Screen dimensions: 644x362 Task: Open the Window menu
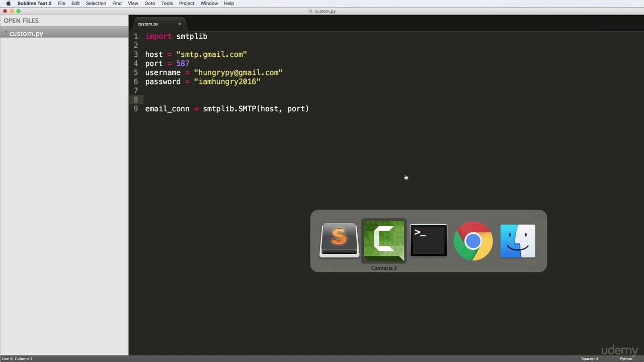point(209,4)
